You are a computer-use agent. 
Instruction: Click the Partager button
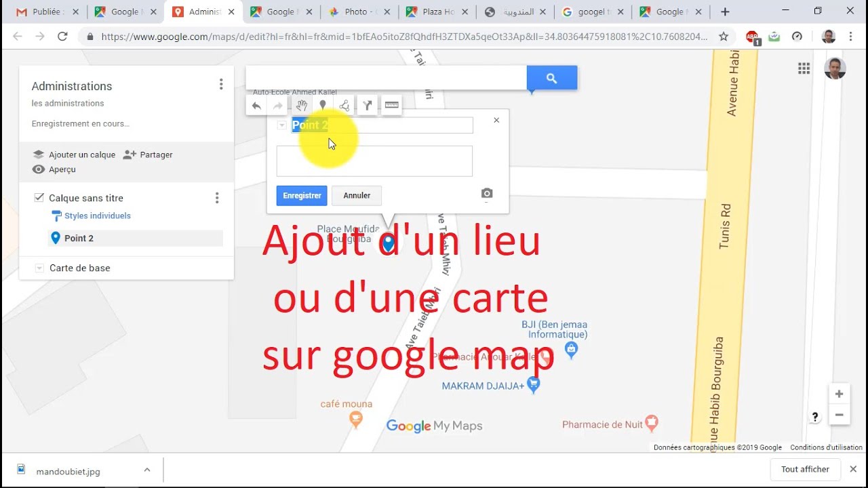149,155
